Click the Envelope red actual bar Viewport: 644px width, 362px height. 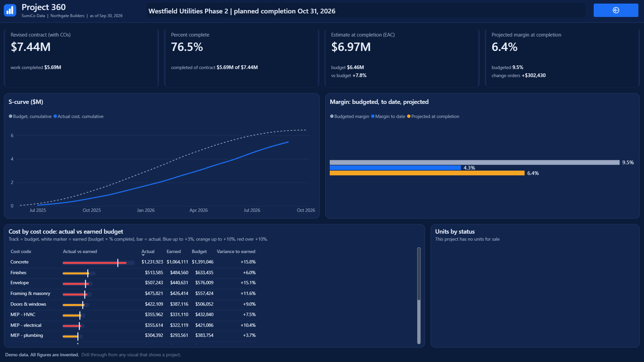pos(76,284)
